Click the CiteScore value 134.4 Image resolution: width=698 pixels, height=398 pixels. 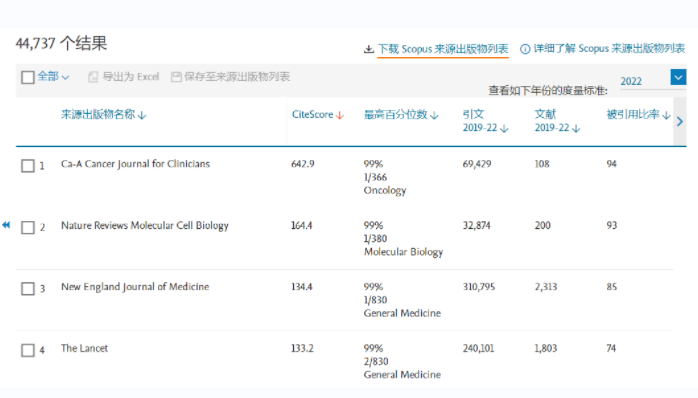[x=302, y=287]
